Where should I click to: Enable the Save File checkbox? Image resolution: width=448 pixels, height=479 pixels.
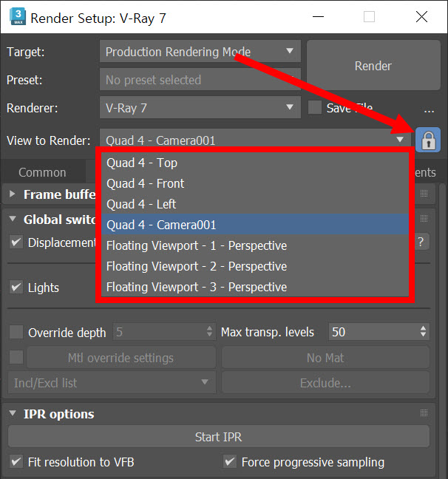(x=314, y=107)
